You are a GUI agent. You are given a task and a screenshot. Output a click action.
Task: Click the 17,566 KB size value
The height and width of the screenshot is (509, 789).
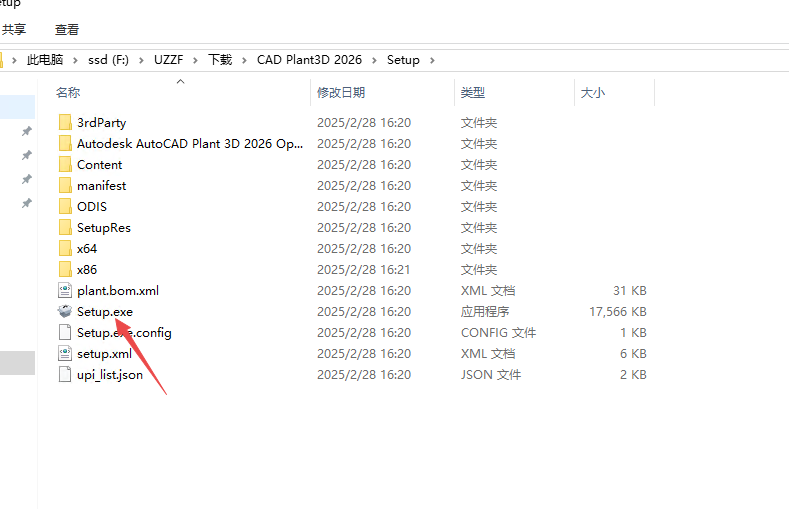(x=618, y=312)
